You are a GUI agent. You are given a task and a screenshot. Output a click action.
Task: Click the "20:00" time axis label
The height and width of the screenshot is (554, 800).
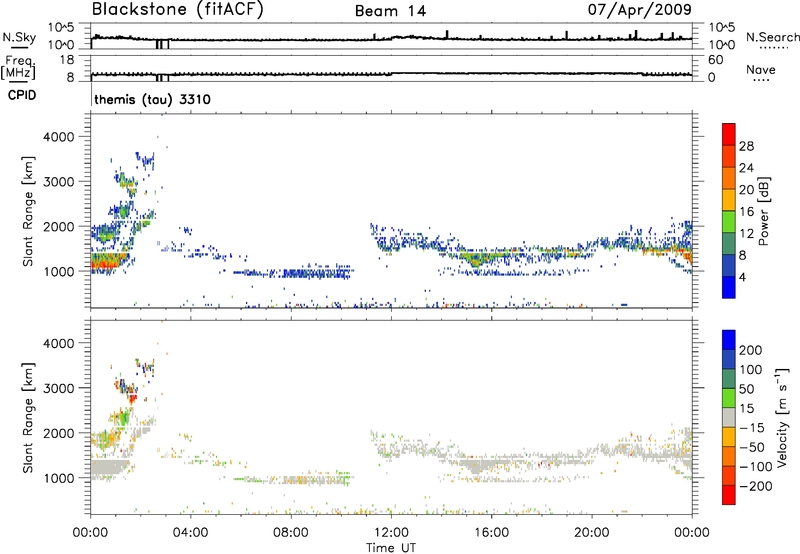[591, 533]
